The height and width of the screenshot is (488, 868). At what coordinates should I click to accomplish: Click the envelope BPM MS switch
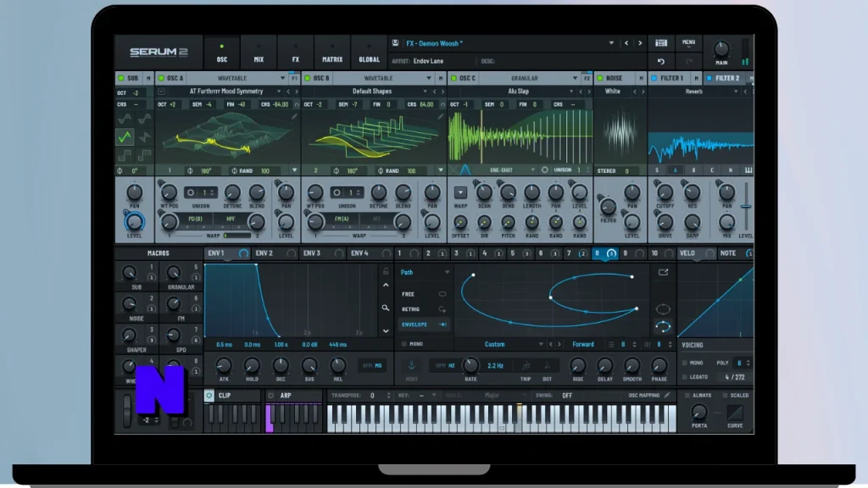coord(372,366)
